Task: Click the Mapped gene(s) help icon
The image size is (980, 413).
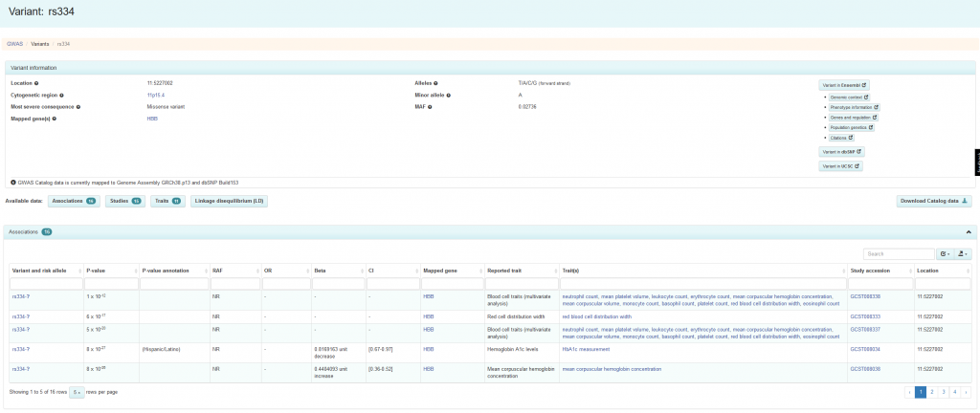Action: (53, 119)
